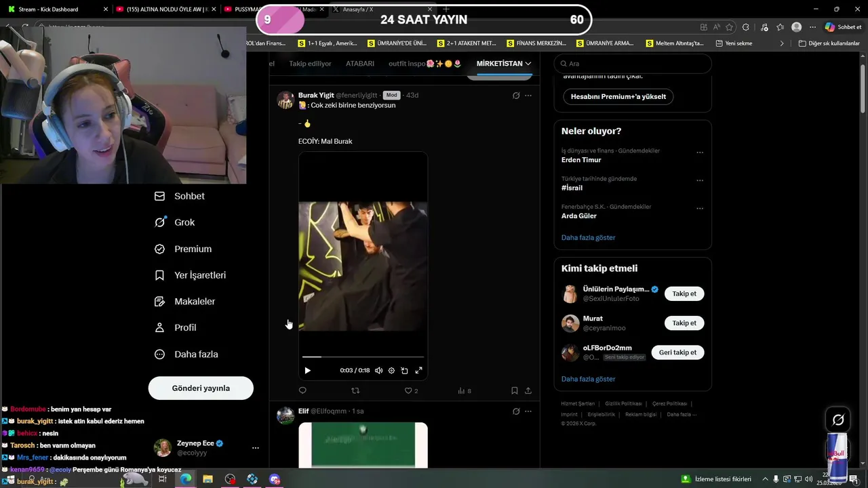The image size is (868, 488).
Task: Share Burak Yigit's post
Action: [x=528, y=390]
